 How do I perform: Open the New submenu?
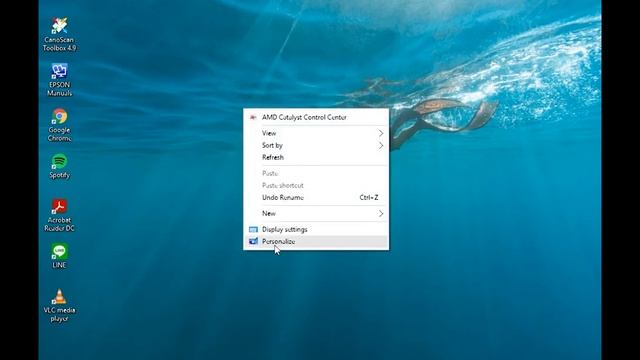[316, 213]
